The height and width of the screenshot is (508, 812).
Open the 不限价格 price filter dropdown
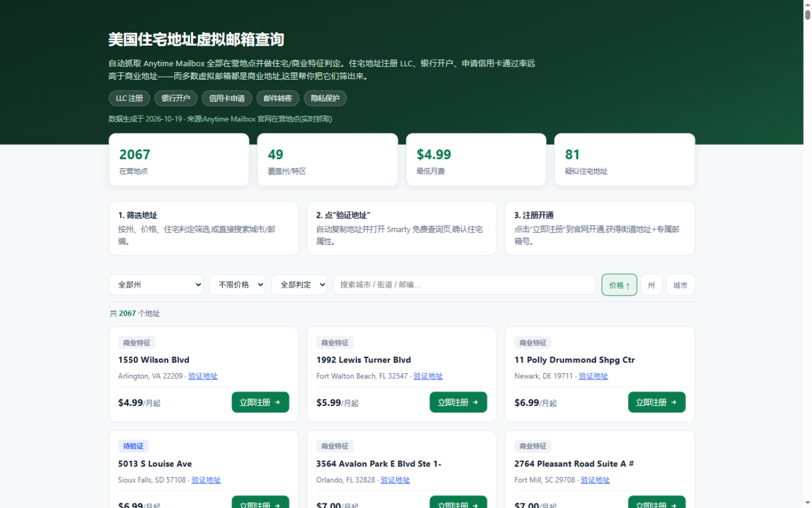point(237,285)
